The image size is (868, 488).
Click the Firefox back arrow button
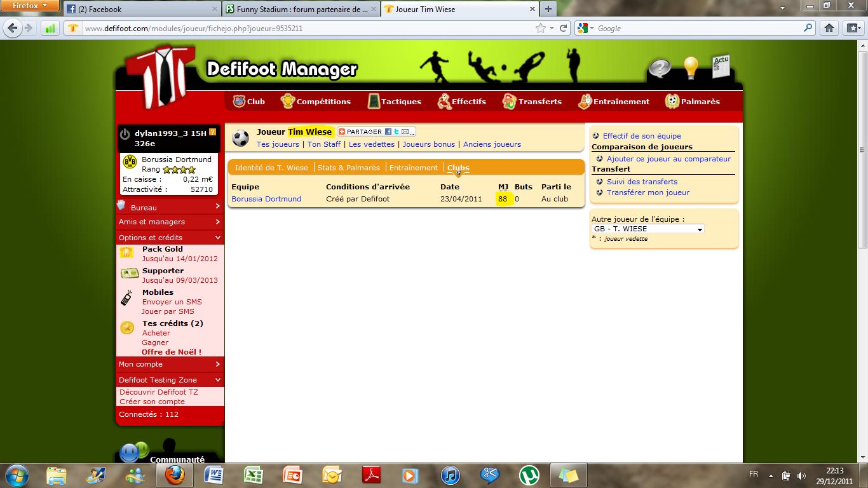coord(13,28)
